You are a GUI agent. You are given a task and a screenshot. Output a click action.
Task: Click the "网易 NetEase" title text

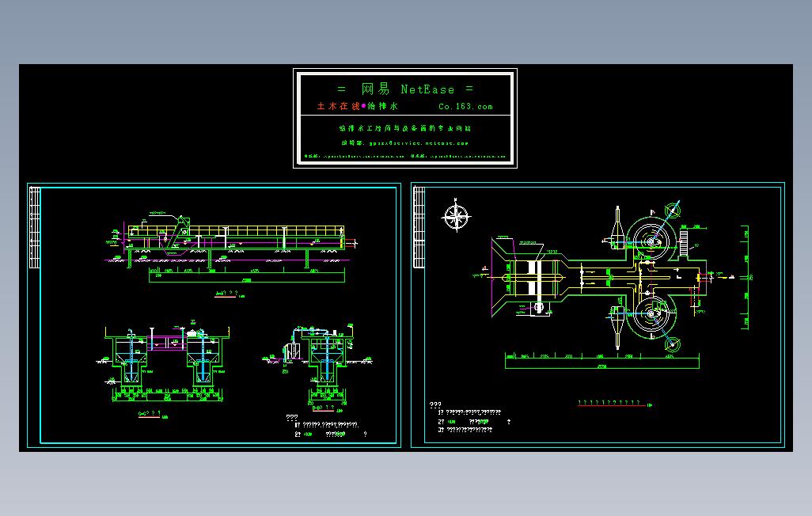[408, 89]
